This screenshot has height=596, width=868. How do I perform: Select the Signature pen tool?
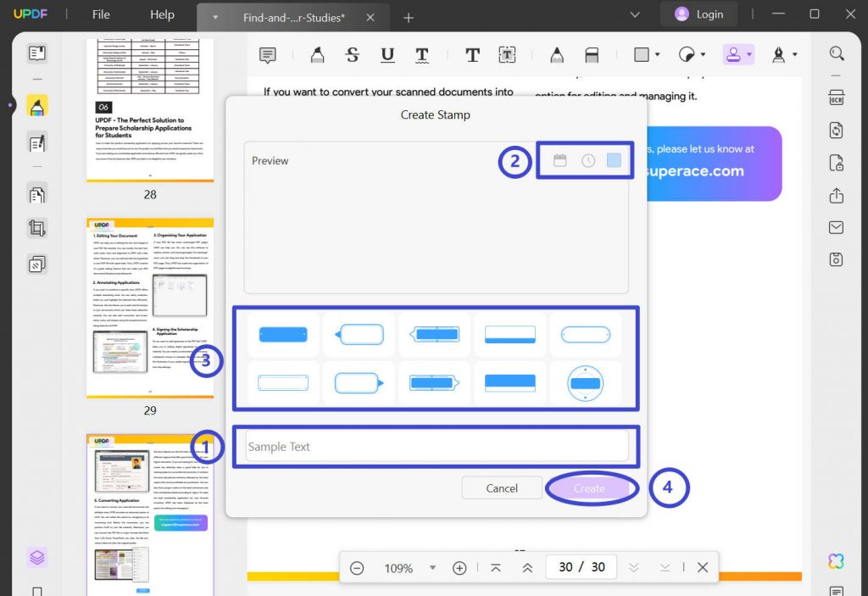tap(778, 54)
